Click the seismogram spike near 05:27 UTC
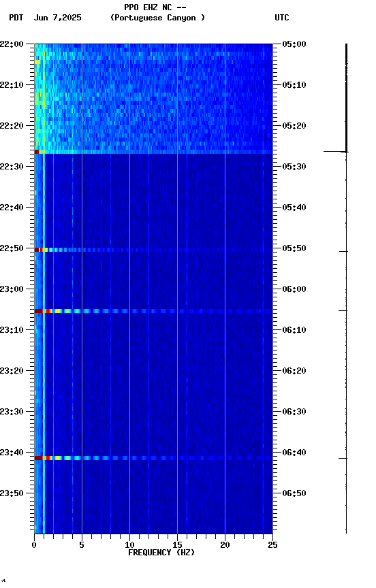Image resolution: width=376 pixels, height=588 pixels. (x=336, y=152)
